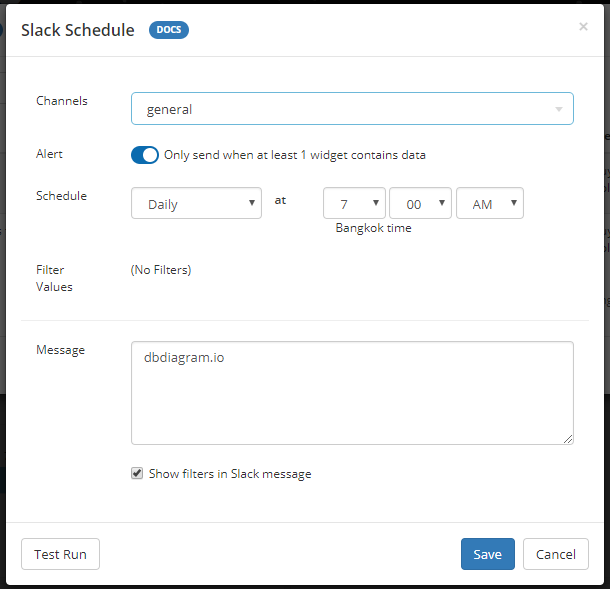610x589 pixels.
Task: Click the Bangkok time label
Action: coord(373,228)
